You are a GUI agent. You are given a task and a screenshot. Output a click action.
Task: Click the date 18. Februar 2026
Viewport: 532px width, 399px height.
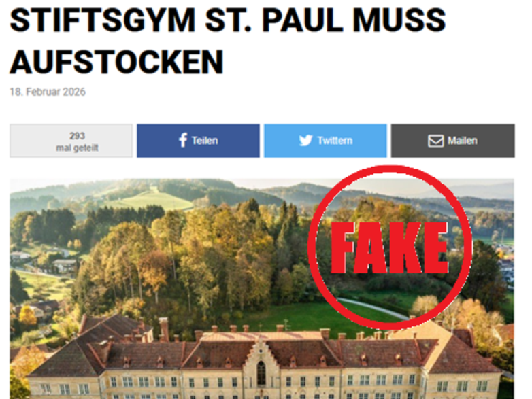tap(48, 92)
